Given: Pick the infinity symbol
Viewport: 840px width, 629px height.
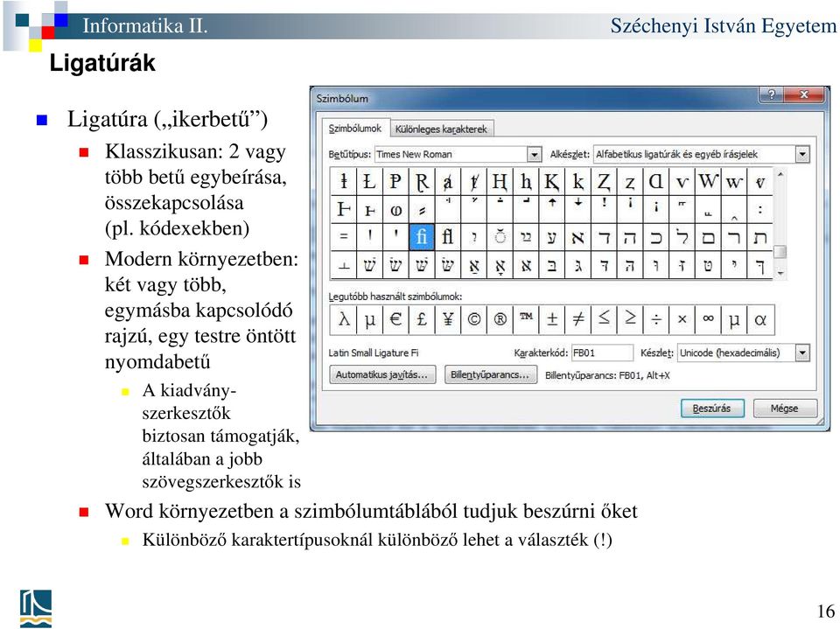Looking at the screenshot, I should (x=708, y=319).
